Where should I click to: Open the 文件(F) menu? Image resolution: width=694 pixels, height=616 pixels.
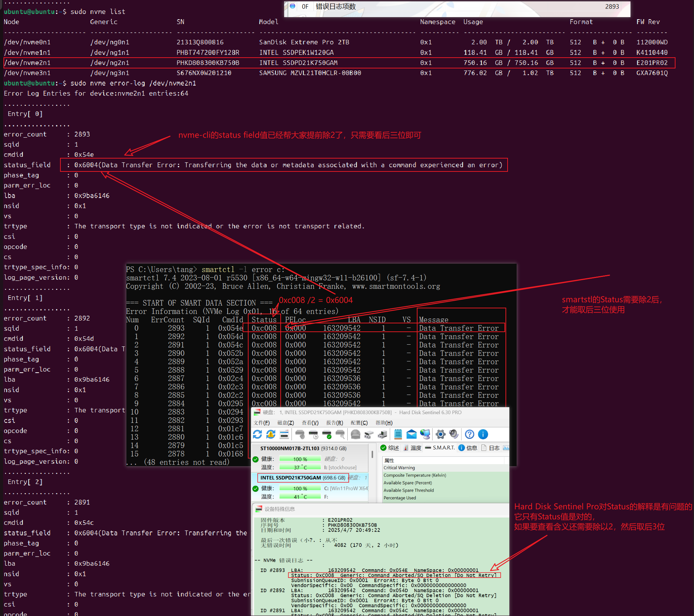[261, 423]
